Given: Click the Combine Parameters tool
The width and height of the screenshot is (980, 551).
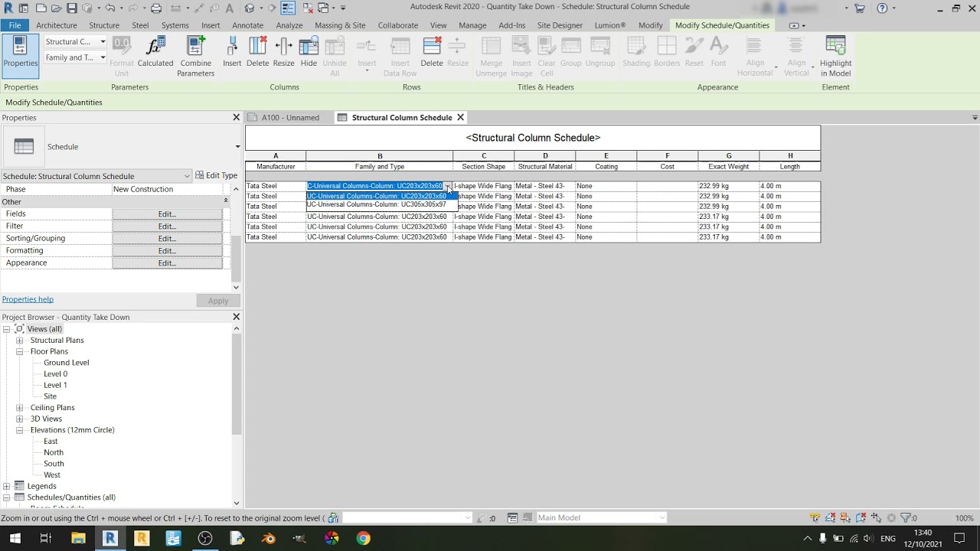Looking at the screenshot, I should (x=196, y=56).
